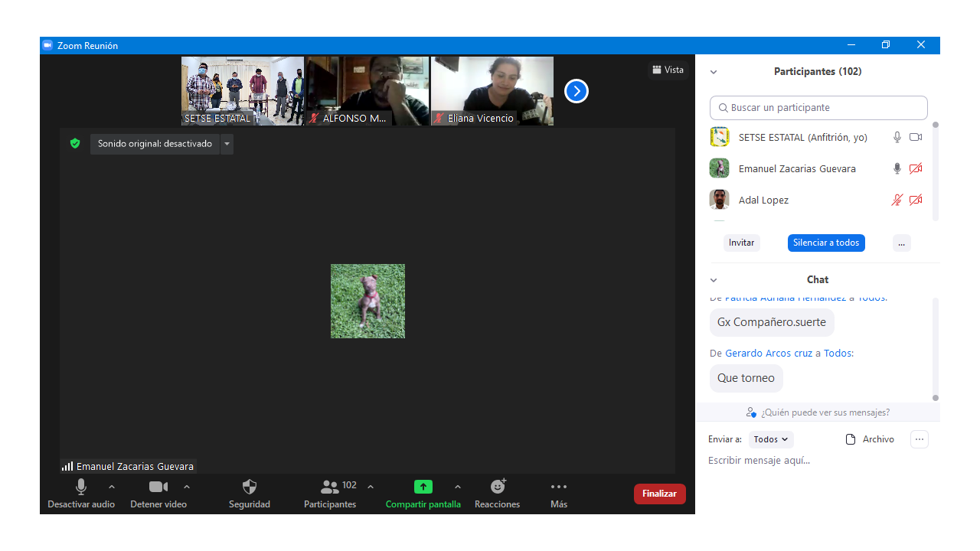Open ¿Quién puede ver sus mensajes? link

pyautogui.click(x=825, y=412)
